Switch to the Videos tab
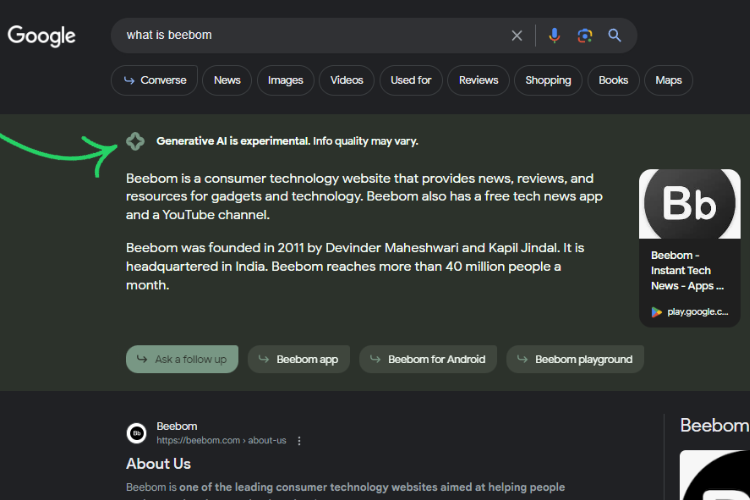The height and width of the screenshot is (500, 750). (x=347, y=80)
